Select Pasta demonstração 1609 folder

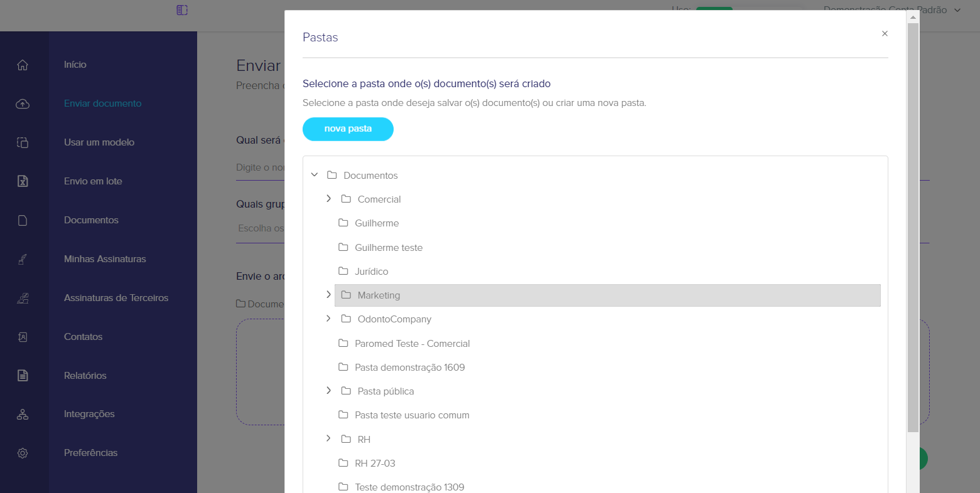point(410,368)
